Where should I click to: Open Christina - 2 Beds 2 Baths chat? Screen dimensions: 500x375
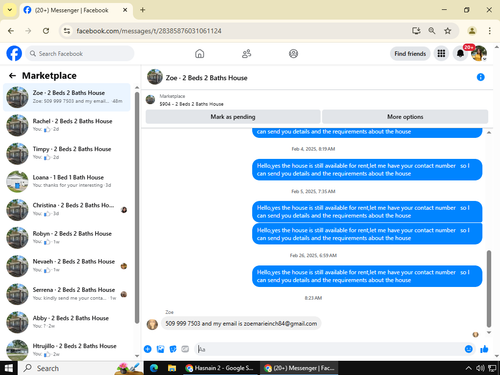67,210
